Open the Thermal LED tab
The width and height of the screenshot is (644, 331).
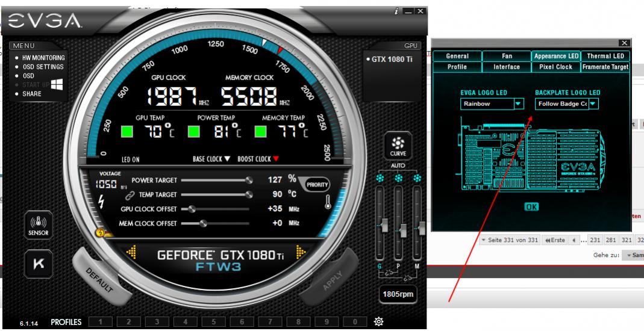click(x=605, y=56)
